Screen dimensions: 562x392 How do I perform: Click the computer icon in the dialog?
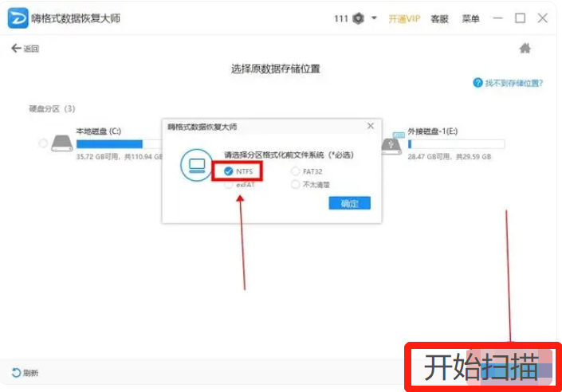pos(195,165)
